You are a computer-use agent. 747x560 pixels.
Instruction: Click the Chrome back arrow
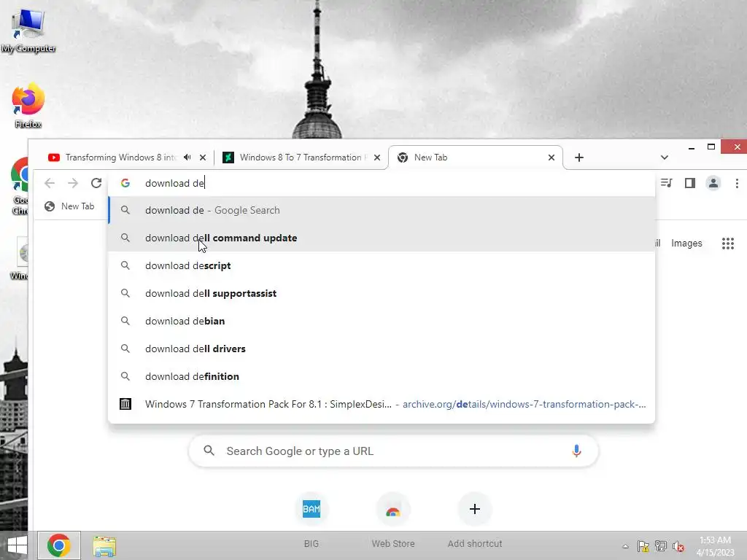(x=50, y=183)
